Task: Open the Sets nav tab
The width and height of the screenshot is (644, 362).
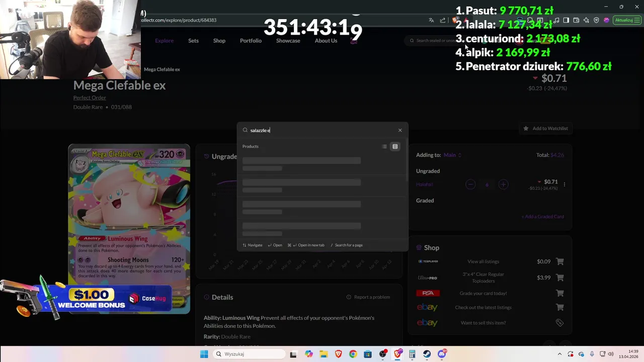Action: point(193,41)
